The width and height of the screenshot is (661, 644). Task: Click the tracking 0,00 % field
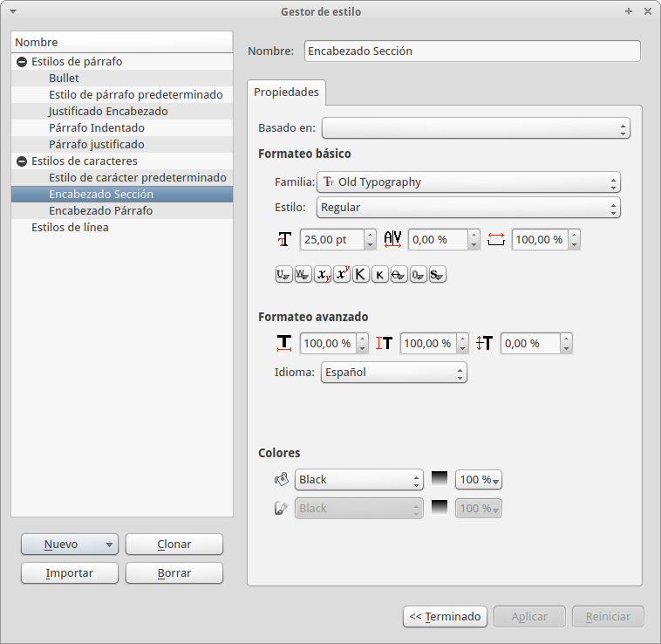tap(438, 240)
